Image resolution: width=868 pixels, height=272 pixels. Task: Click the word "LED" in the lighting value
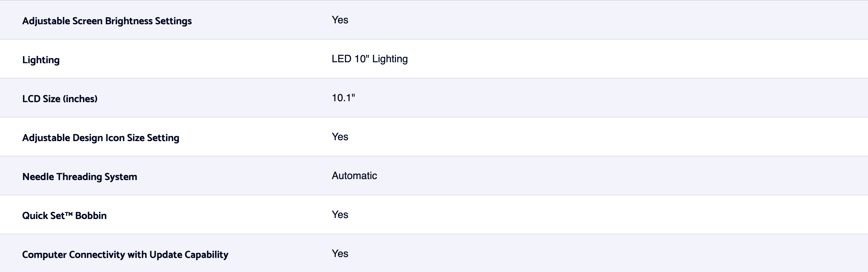click(x=341, y=59)
